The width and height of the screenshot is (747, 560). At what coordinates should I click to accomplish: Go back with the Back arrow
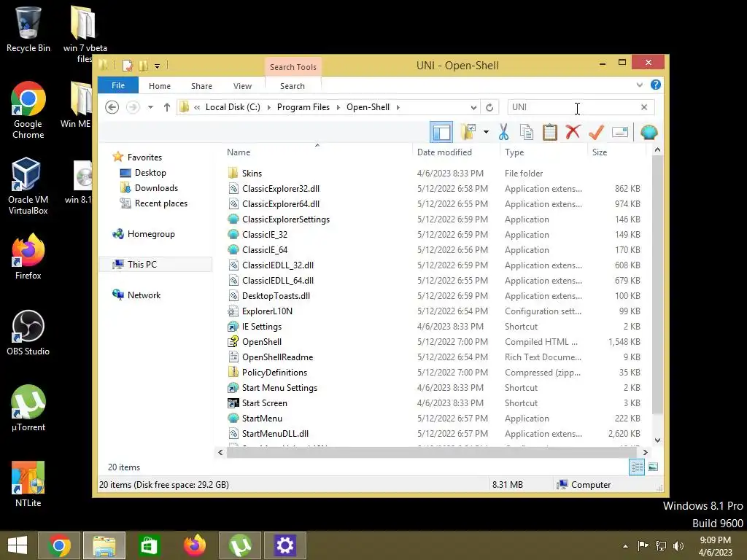pyautogui.click(x=112, y=107)
